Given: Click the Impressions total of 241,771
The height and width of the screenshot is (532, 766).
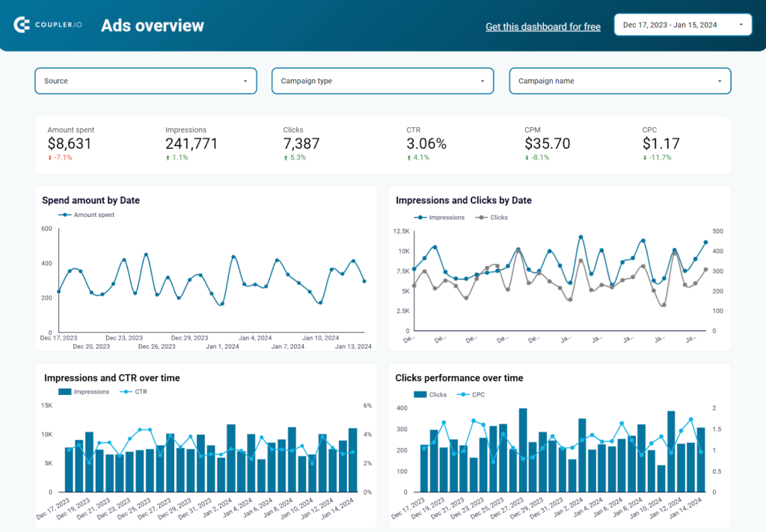Looking at the screenshot, I should (191, 143).
